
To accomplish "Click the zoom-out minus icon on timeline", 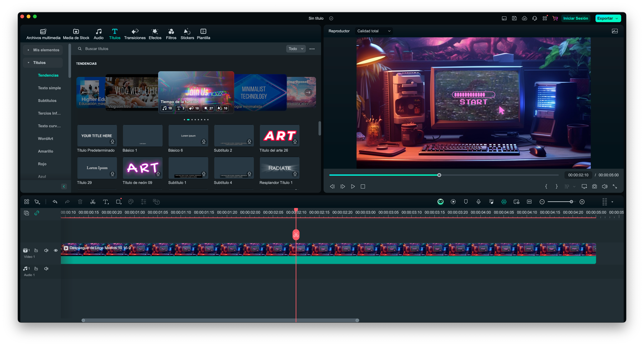I will 542,202.
